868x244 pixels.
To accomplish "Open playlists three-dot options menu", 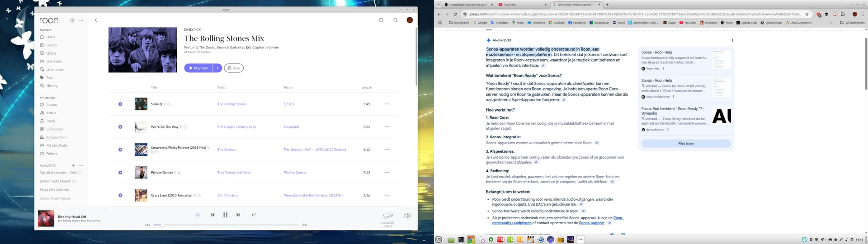I will pyautogui.click(x=81, y=165).
